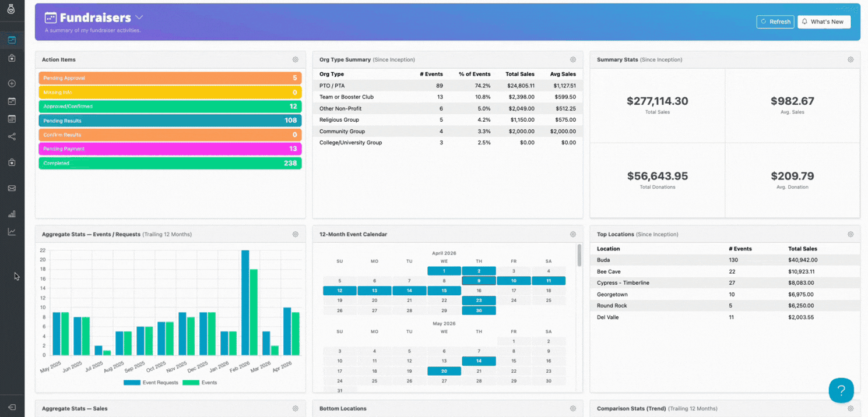Click the Avg Sales column header
The image size is (868, 417).
click(563, 75)
